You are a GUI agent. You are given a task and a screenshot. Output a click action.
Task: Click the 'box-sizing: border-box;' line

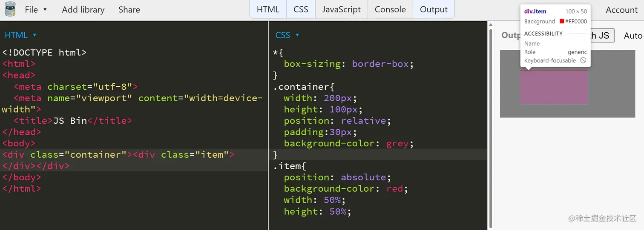(x=349, y=64)
